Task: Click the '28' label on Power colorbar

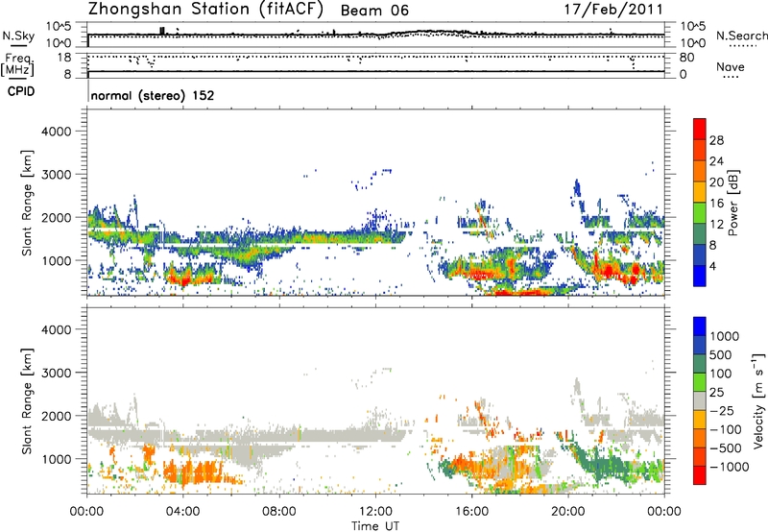Action: point(716,140)
